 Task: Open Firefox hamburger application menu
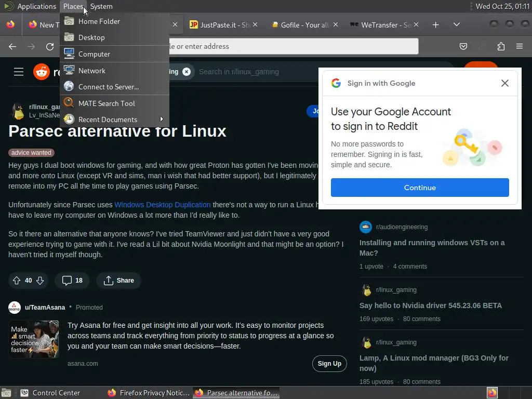520,46
